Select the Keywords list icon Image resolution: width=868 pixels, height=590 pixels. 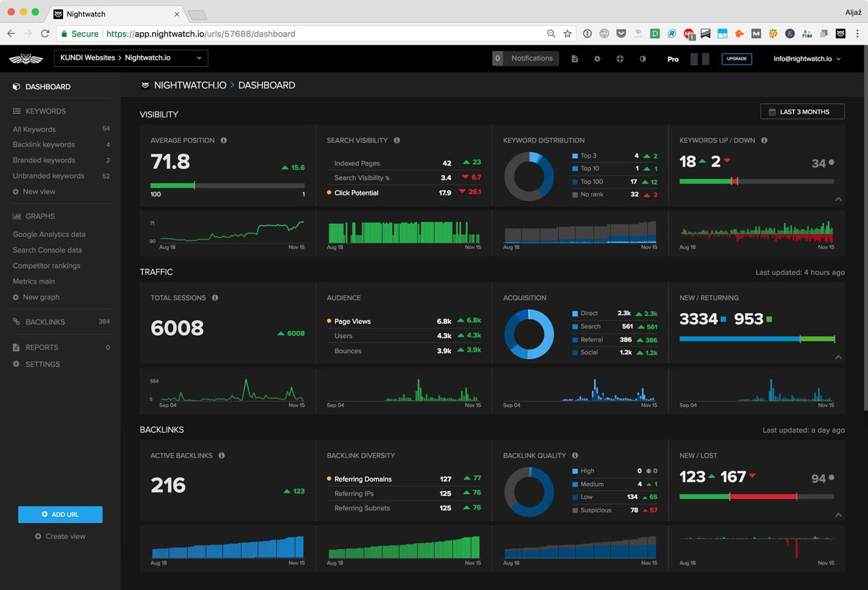(16, 111)
